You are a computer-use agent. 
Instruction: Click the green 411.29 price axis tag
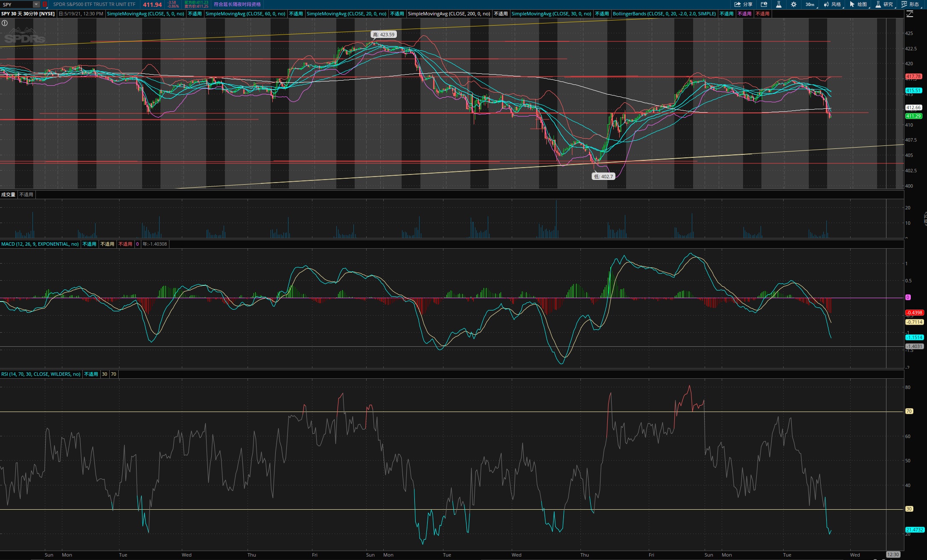click(914, 116)
